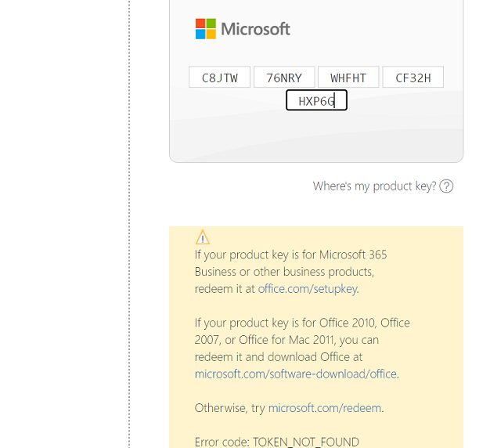Click the warning triangle icon
This screenshot has height=448, width=490.
tap(203, 237)
